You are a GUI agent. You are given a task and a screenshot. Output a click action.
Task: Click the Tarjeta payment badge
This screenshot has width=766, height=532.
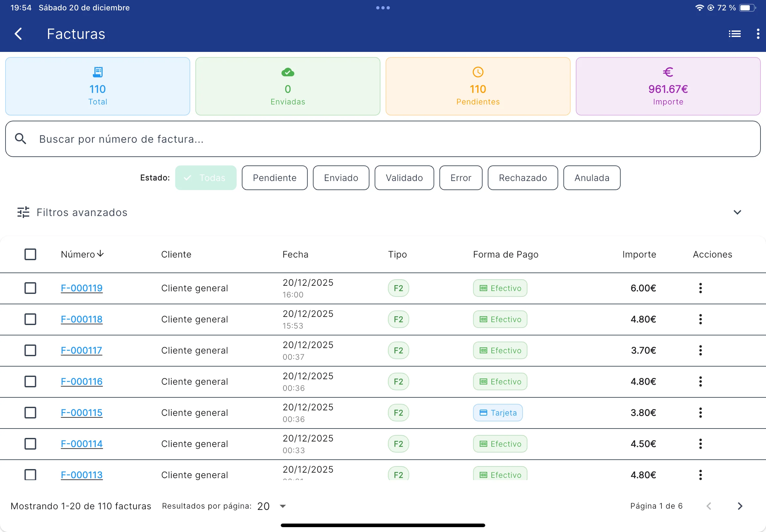point(498,413)
